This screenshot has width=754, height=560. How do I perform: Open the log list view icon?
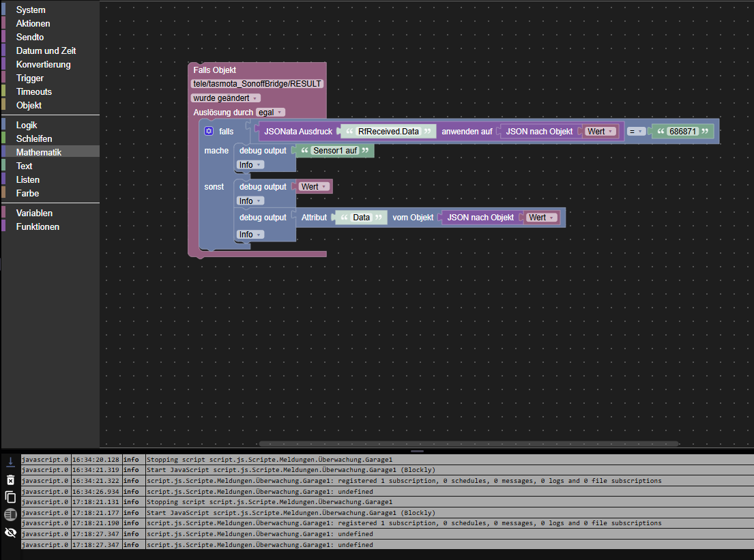[11, 514]
